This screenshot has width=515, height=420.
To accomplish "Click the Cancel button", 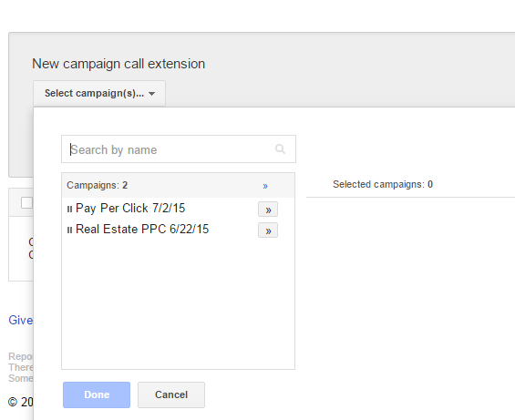I will pyautogui.click(x=171, y=394).
